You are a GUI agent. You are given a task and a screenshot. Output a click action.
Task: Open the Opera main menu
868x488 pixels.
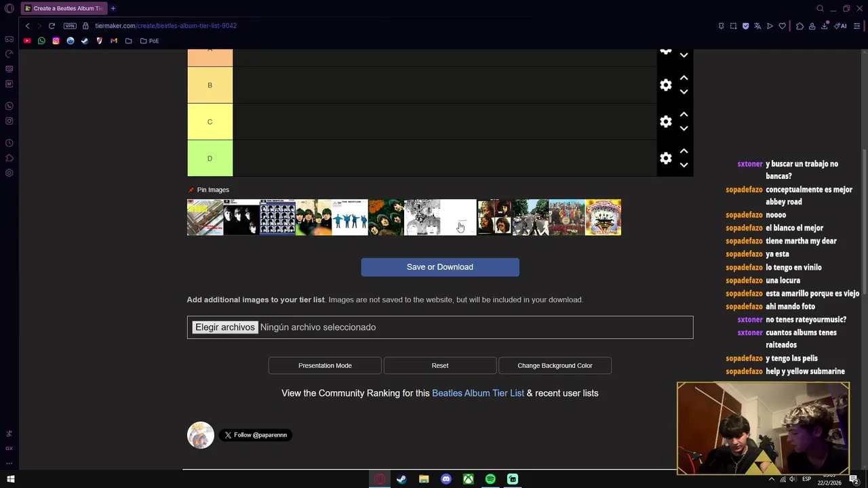(x=9, y=8)
